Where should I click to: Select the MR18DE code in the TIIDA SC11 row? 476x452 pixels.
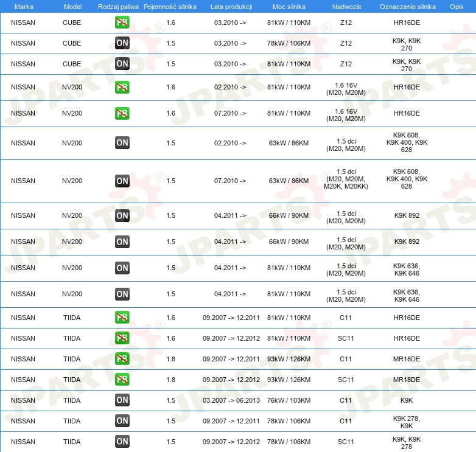tap(407, 379)
